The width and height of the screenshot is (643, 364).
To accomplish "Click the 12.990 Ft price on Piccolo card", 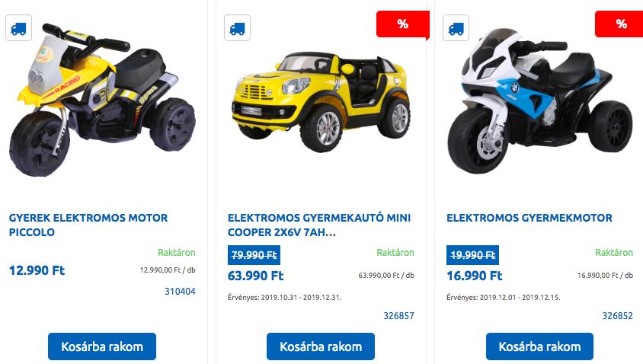I will [37, 270].
